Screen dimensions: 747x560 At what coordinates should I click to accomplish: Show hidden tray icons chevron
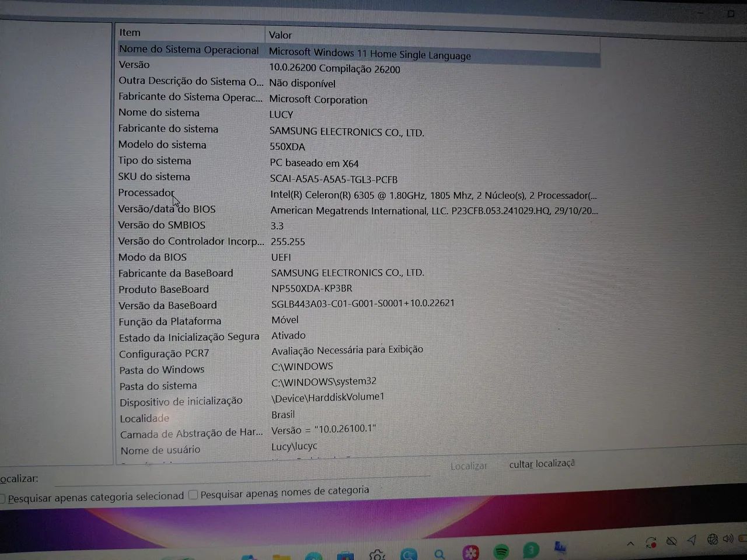630,544
